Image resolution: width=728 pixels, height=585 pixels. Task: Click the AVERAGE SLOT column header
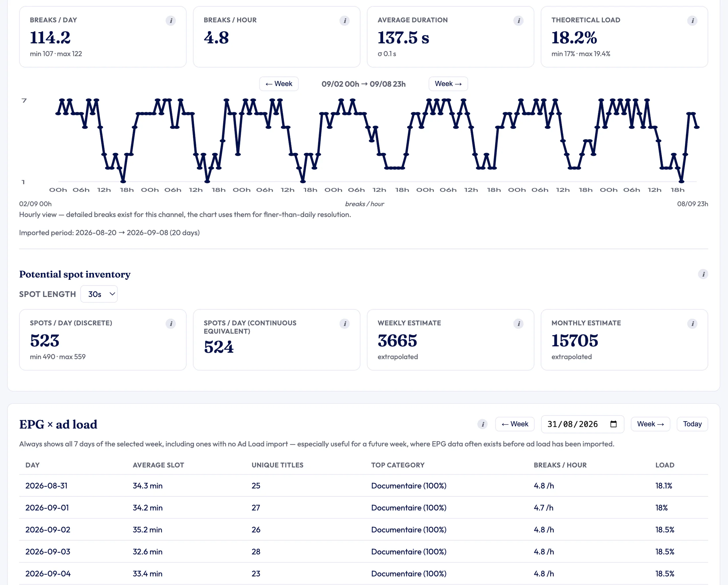pos(159,465)
